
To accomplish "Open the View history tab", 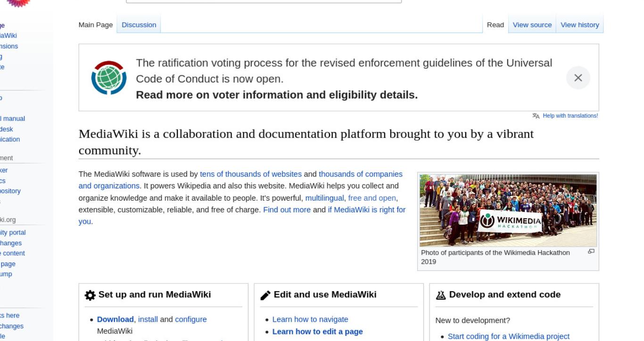I will (x=580, y=25).
